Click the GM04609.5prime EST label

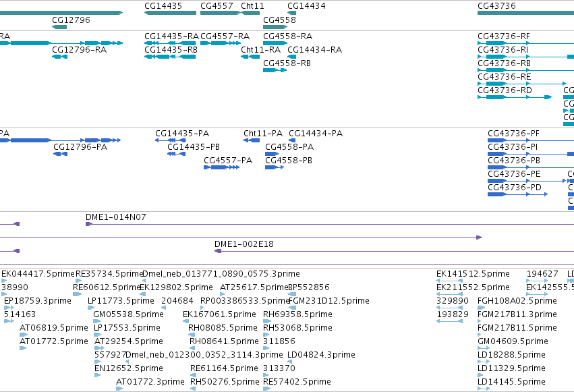click(513, 342)
